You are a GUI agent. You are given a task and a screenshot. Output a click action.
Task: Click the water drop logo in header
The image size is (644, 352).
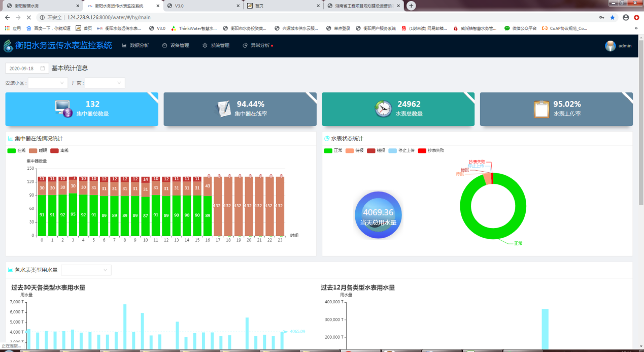8,46
